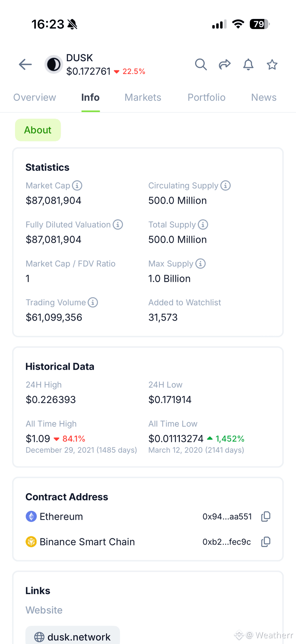Screen dimensions: 296x644
Task: Set a price alert with bell icon
Action: coord(248,65)
